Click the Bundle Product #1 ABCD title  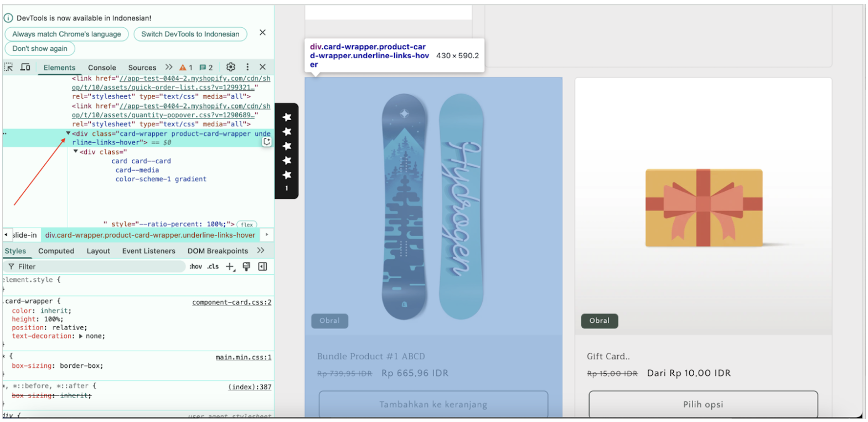pyautogui.click(x=371, y=356)
